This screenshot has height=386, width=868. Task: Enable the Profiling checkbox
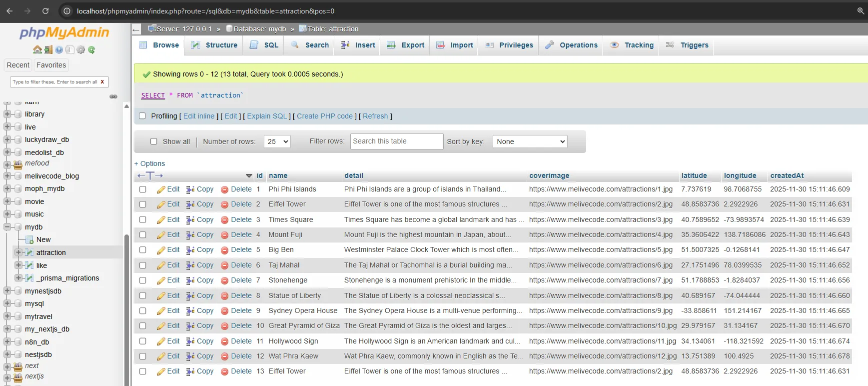[x=142, y=116]
